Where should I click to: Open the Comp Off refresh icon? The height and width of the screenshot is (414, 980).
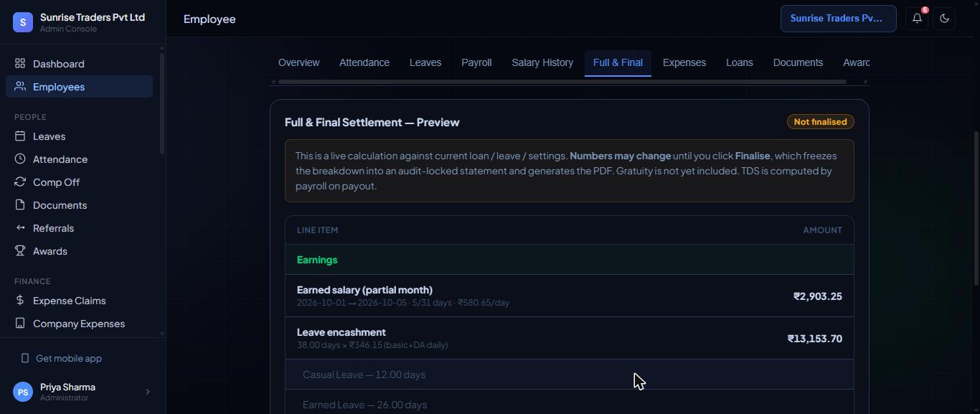point(20,182)
